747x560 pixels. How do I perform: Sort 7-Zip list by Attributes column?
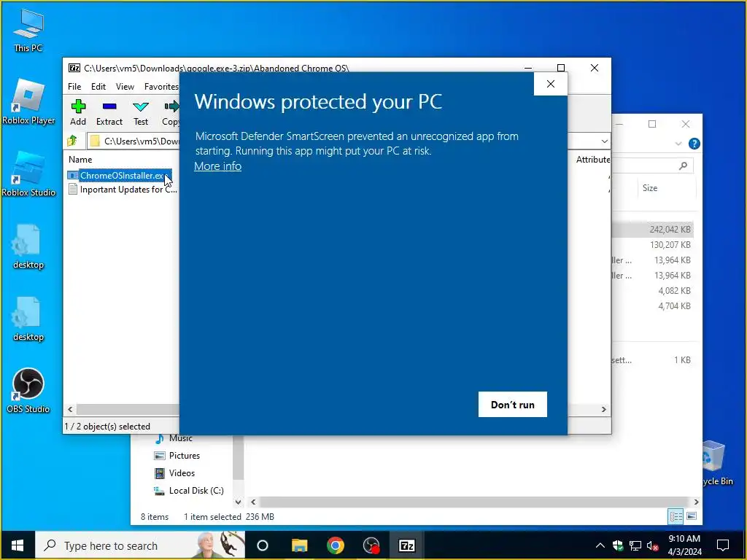pyautogui.click(x=592, y=160)
